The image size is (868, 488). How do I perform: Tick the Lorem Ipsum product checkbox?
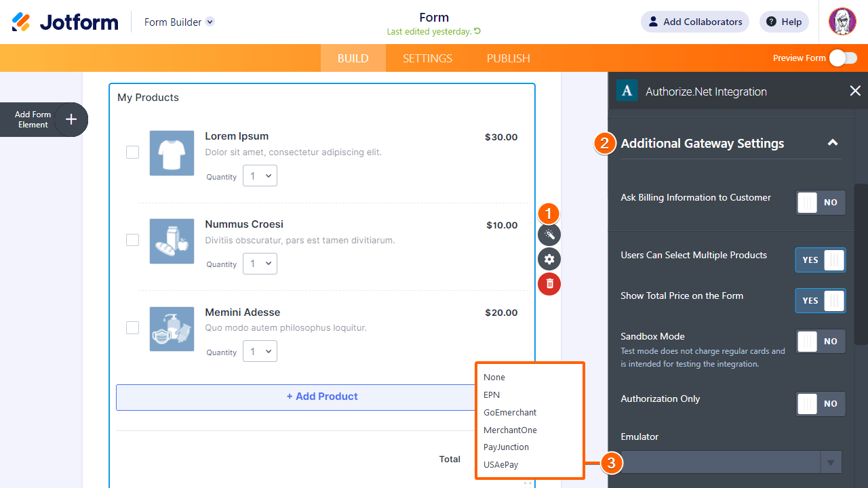(x=132, y=152)
